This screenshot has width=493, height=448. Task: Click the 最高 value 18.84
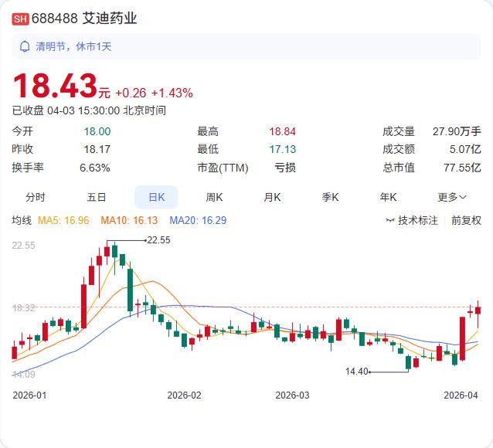282,131
